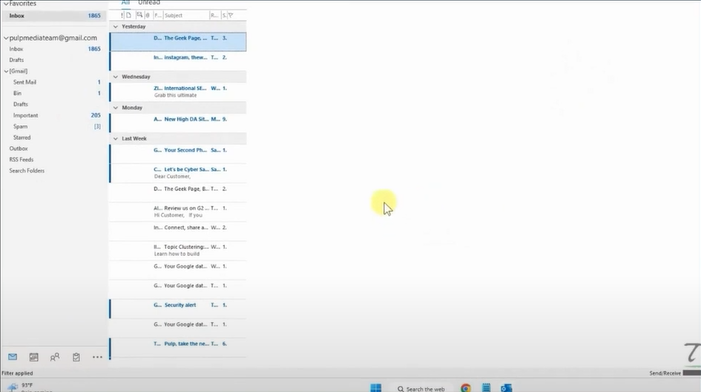
Task: Open the 'Let's be Cyber Sa...' email
Action: [178, 173]
